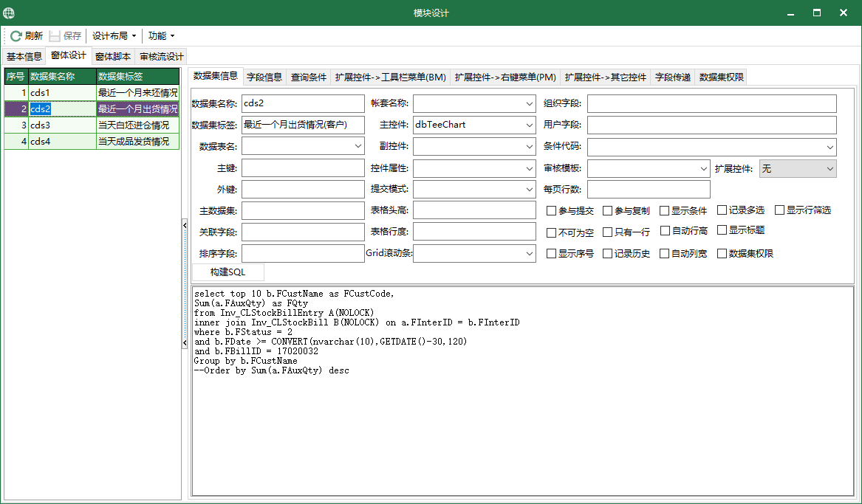Enable the 显示行筛选 checkbox
This screenshot has height=504, width=862.
(779, 210)
